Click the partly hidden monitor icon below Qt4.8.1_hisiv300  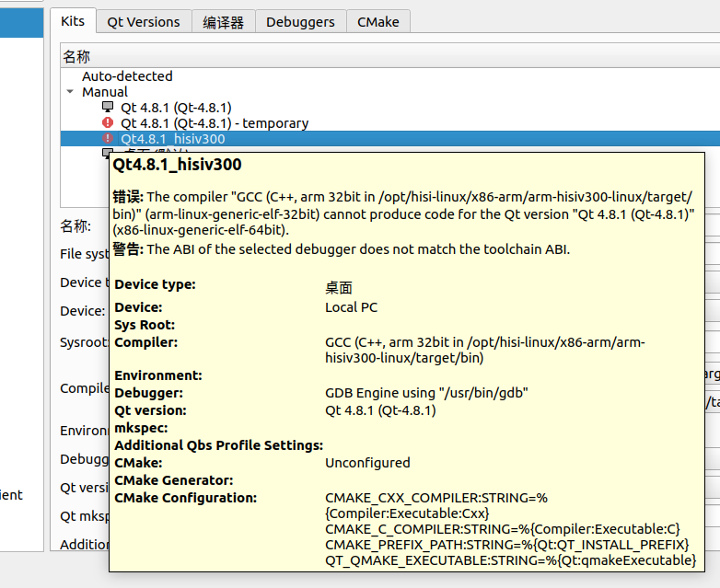(107, 152)
